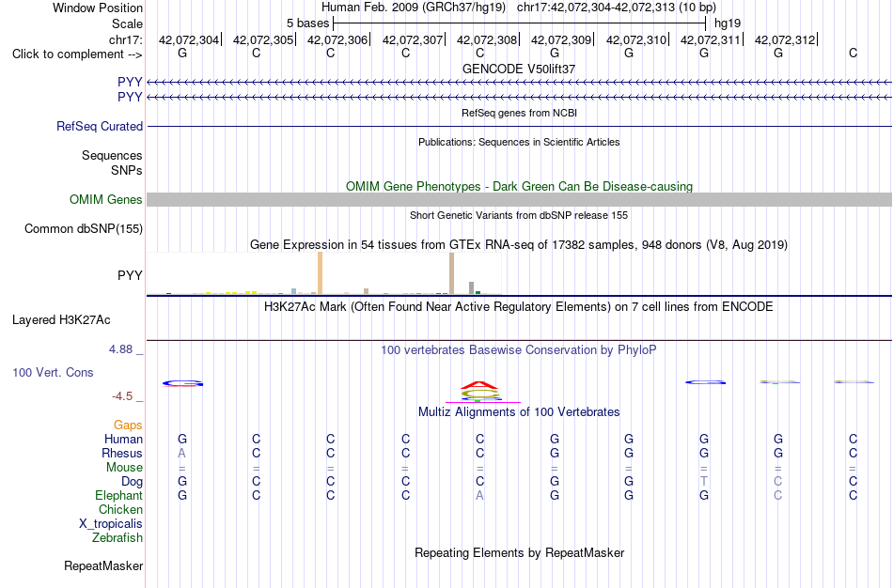Click the '5 bases' scale bar label
Screen dimensions: 893x588
(x=307, y=23)
